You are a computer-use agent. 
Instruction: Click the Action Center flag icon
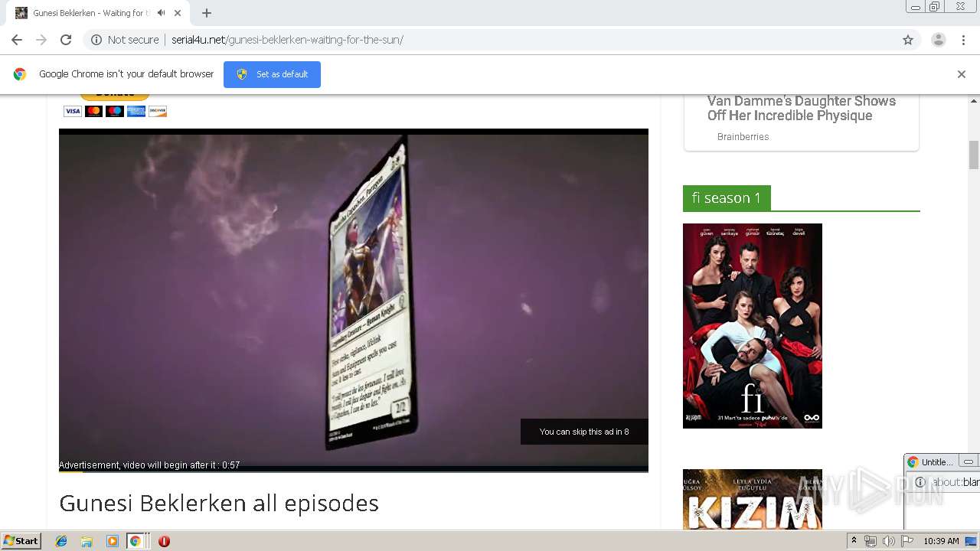point(907,541)
